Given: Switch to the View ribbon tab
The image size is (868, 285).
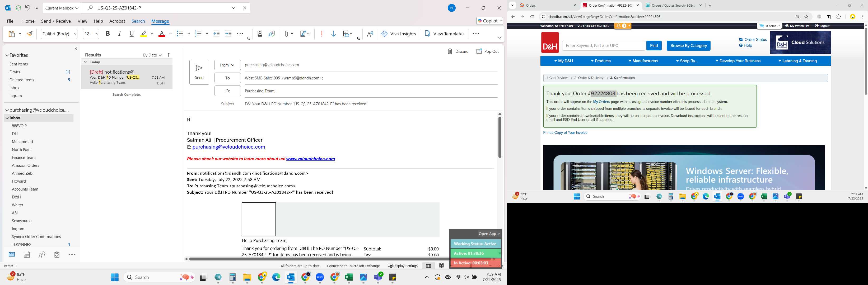Looking at the screenshot, I should pos(82,21).
